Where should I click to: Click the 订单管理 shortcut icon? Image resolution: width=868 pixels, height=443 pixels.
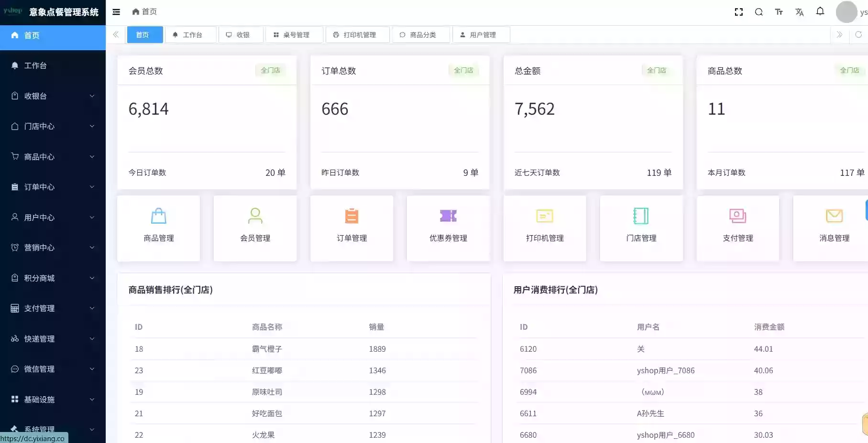352,216
